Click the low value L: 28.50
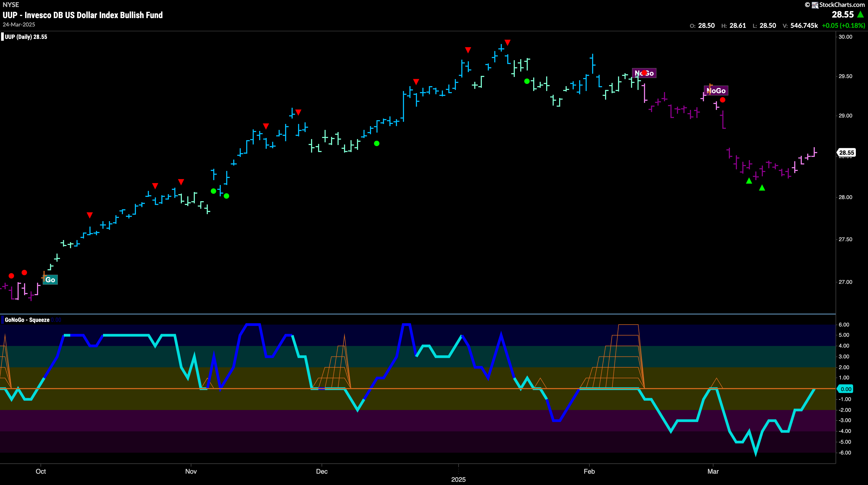Viewport: 868px width, 485px height. 764,26
